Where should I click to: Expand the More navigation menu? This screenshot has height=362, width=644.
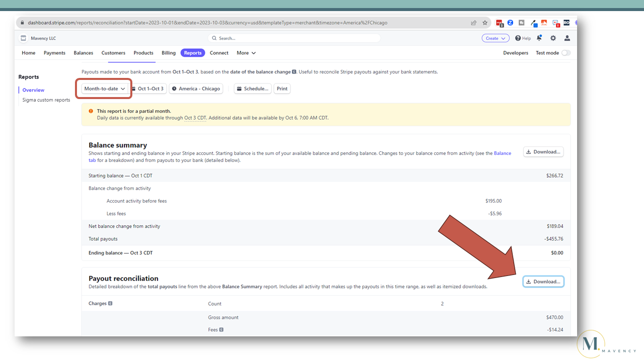pos(246,53)
